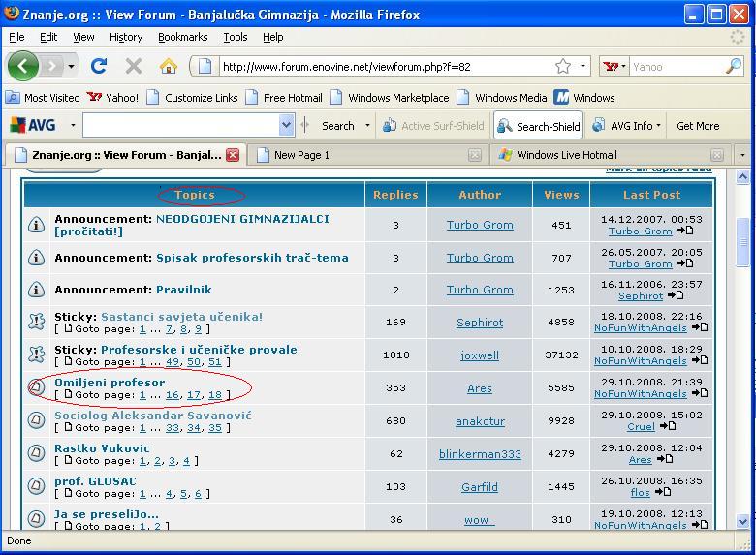Click the author link Sephirot
Image resolution: width=756 pixels, height=555 pixels.
pyautogui.click(x=480, y=323)
